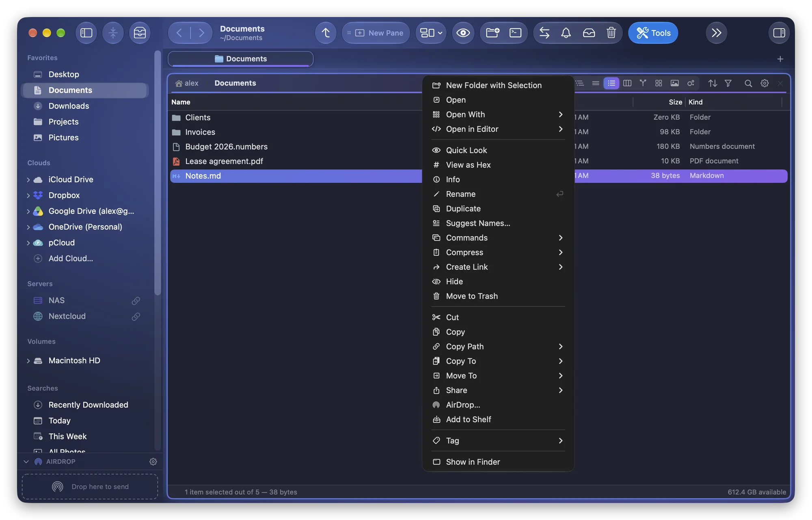Viewport: 812px width, 520px height.
Task: Expand the iCloud Drive sidebar item
Action: tap(28, 179)
